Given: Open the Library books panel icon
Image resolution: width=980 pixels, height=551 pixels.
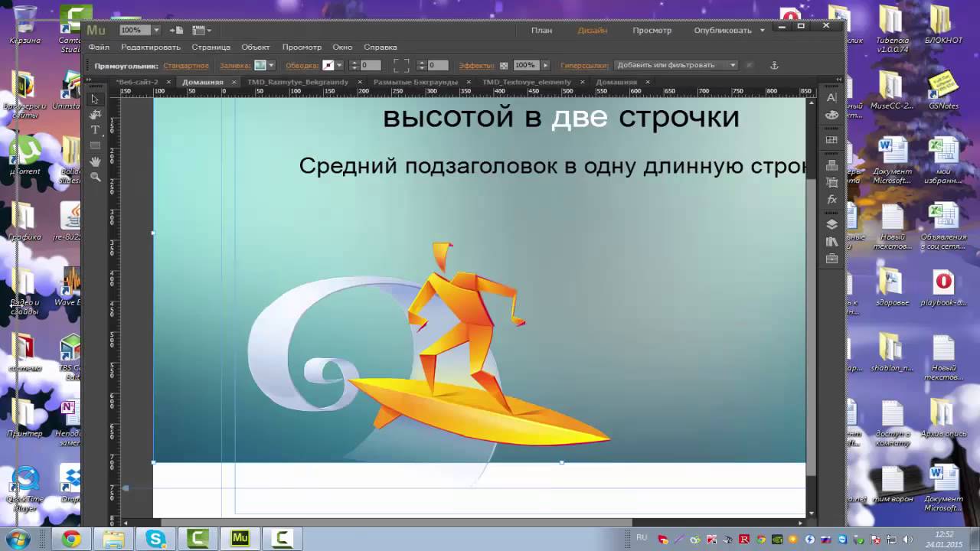Looking at the screenshot, I should click(832, 242).
